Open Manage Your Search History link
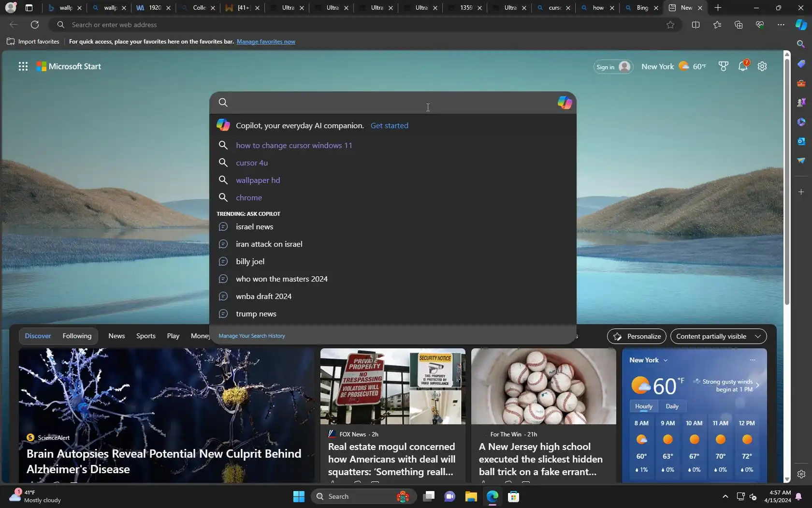The width and height of the screenshot is (812, 508). (x=251, y=336)
